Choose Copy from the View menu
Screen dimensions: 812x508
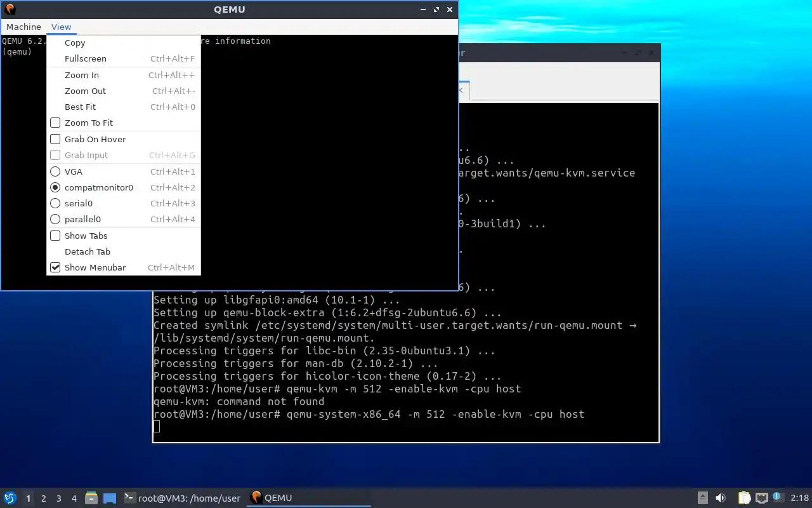coord(124,43)
